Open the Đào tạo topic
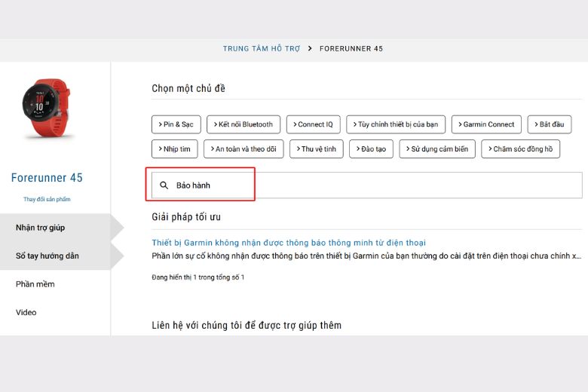 [x=371, y=149]
